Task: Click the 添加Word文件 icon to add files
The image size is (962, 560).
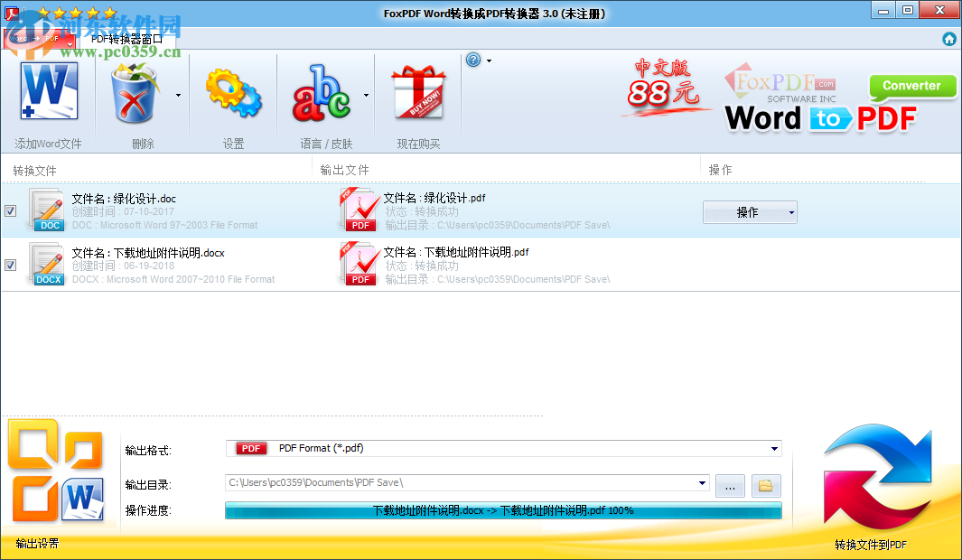Action: [50, 91]
